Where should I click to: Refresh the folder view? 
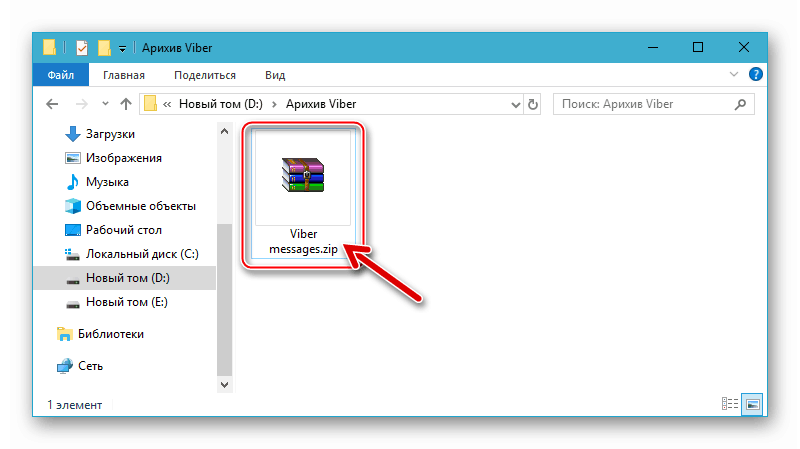click(533, 105)
